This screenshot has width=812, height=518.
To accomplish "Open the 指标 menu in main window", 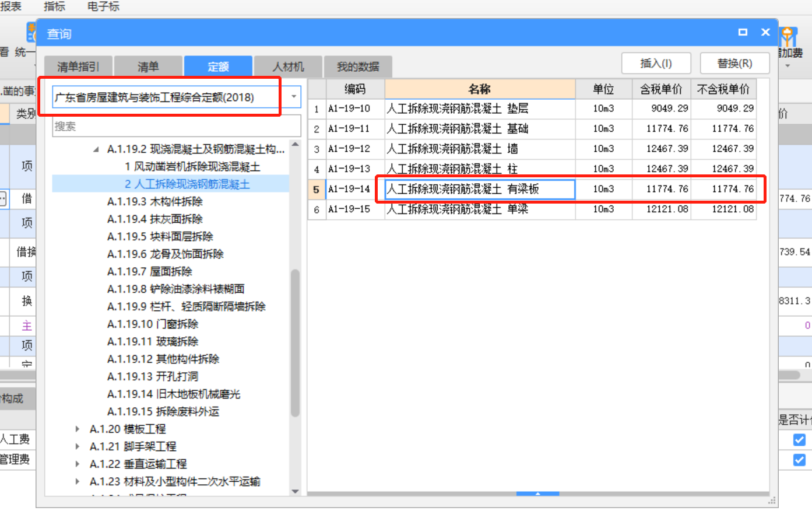I will point(54,6).
